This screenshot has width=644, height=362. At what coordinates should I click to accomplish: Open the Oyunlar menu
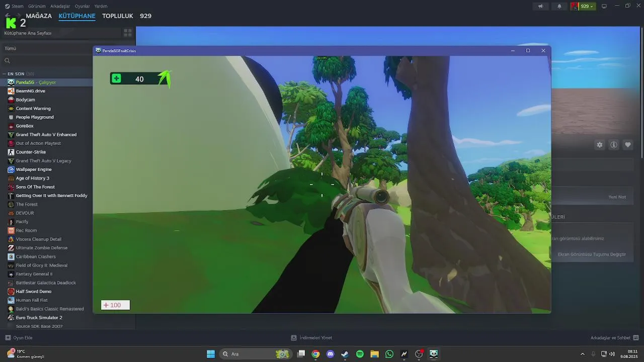[83, 6]
